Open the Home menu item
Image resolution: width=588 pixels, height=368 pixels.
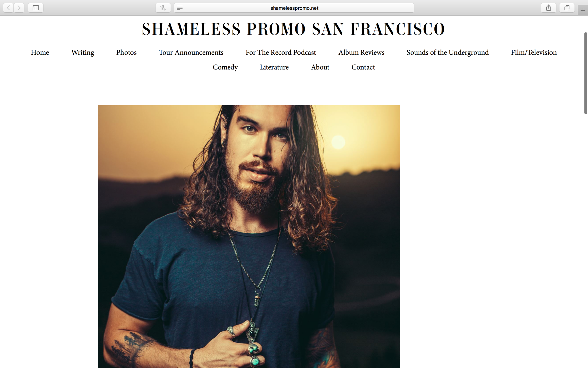coord(40,53)
